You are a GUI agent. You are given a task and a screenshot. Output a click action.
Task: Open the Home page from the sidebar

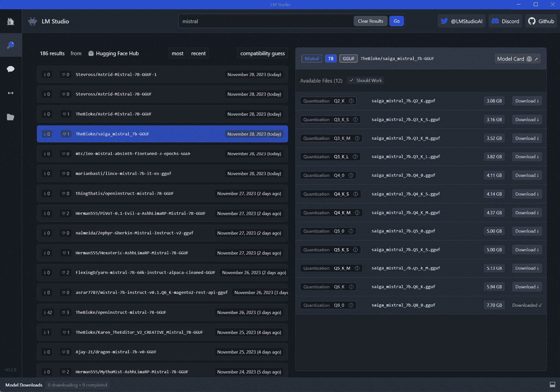click(x=11, y=21)
